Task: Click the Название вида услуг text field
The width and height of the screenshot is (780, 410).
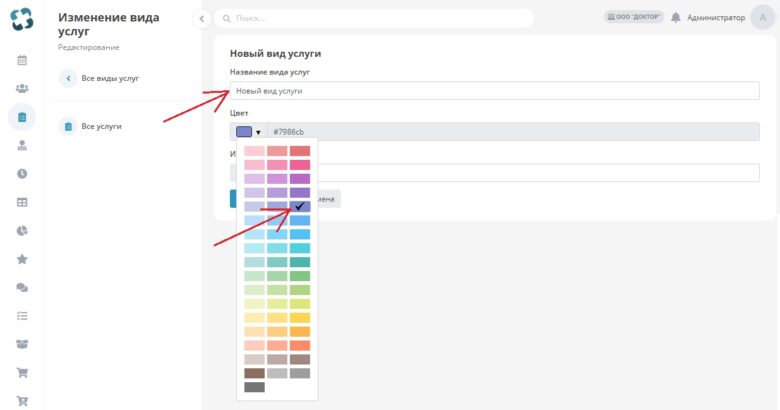Action: [x=494, y=91]
